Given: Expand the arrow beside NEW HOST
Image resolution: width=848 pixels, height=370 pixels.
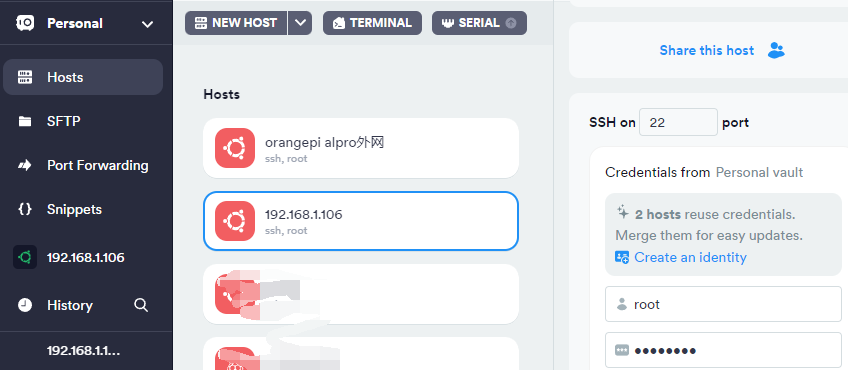Looking at the screenshot, I should click(300, 23).
